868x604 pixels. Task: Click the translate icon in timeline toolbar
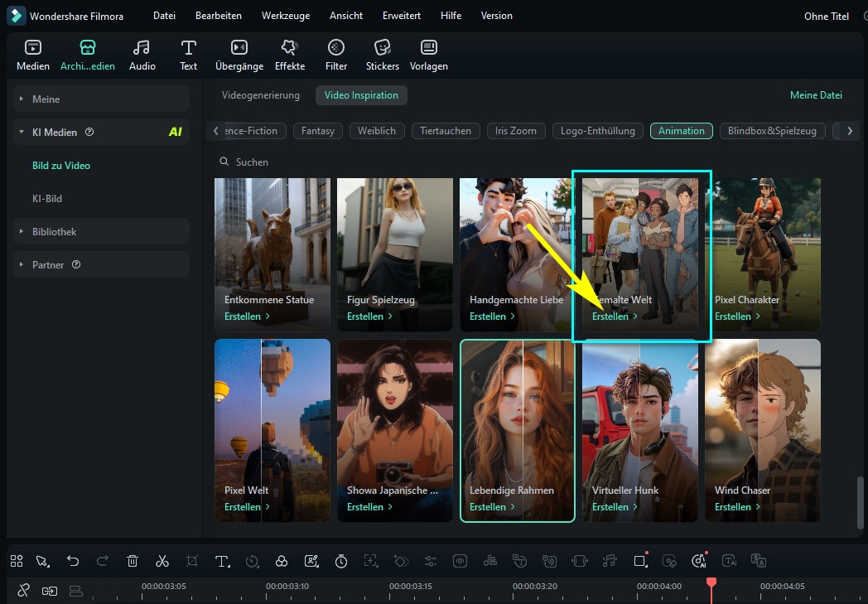[x=759, y=561]
